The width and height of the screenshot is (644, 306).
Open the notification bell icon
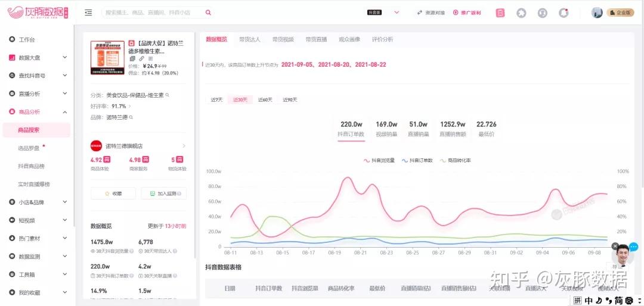[x=564, y=13]
